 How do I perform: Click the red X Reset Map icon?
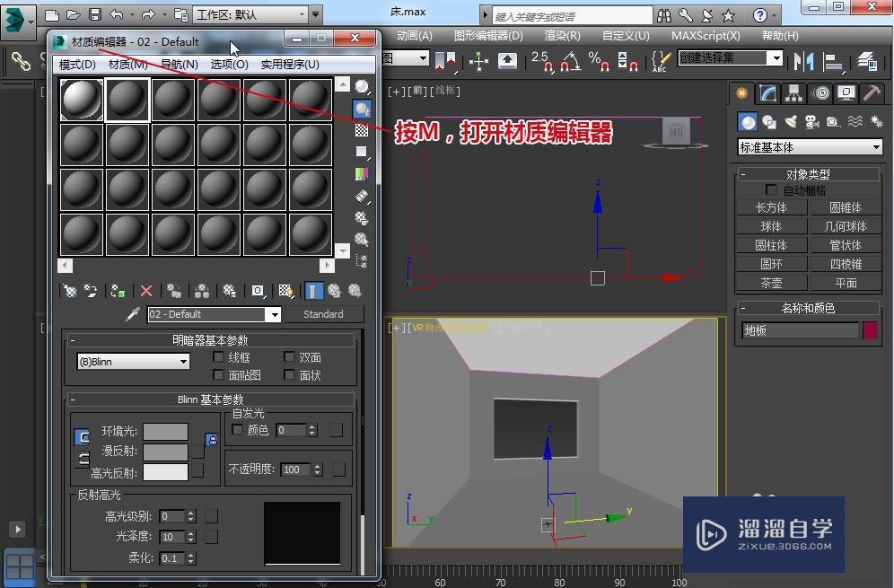(x=145, y=291)
